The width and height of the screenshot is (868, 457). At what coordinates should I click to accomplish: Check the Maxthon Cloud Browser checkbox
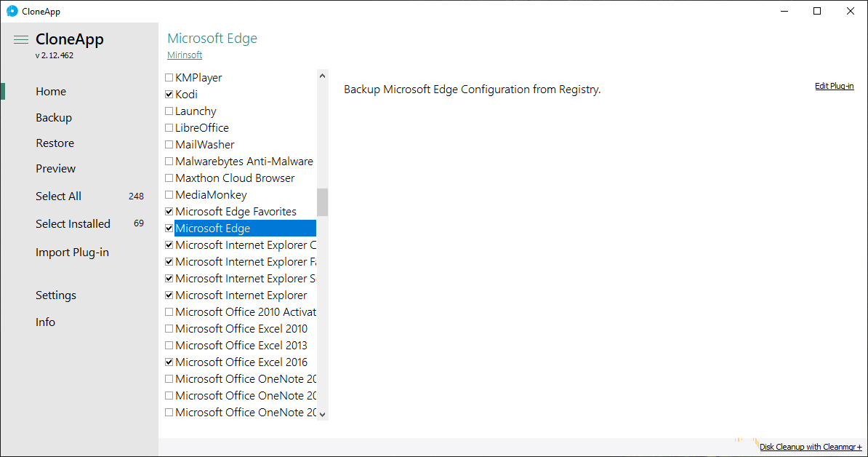tap(169, 178)
